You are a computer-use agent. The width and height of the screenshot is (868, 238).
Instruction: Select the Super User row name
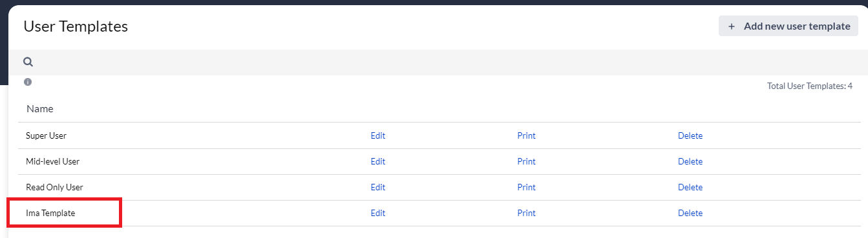[46, 135]
